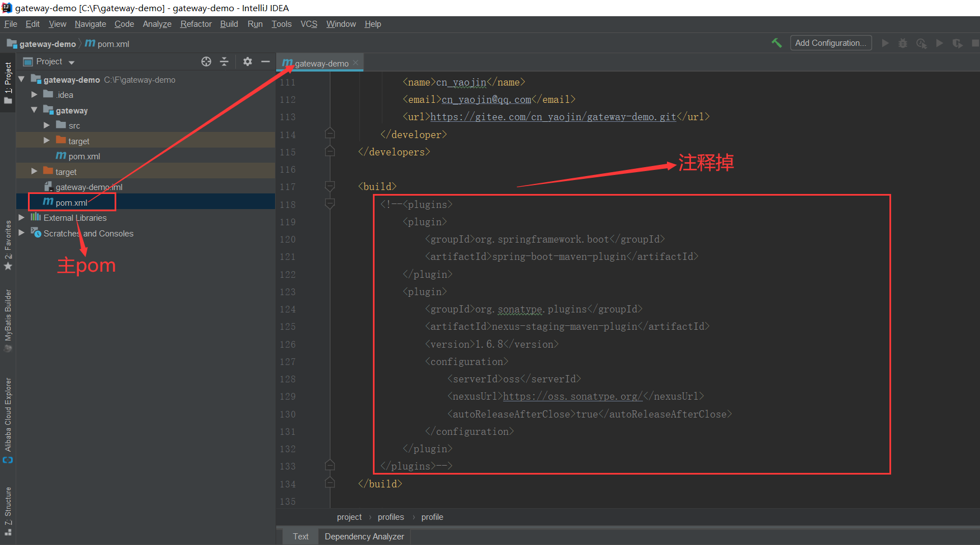Click pom.xml in the navigation bar
Screen dimensions: 980x545
(107, 44)
